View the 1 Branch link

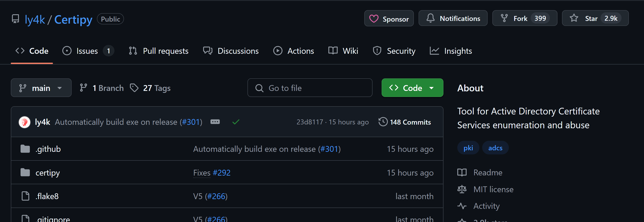pyautogui.click(x=102, y=88)
